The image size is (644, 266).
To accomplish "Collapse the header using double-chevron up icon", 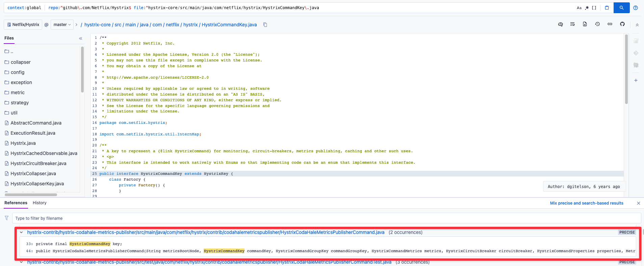I will coord(637,25).
